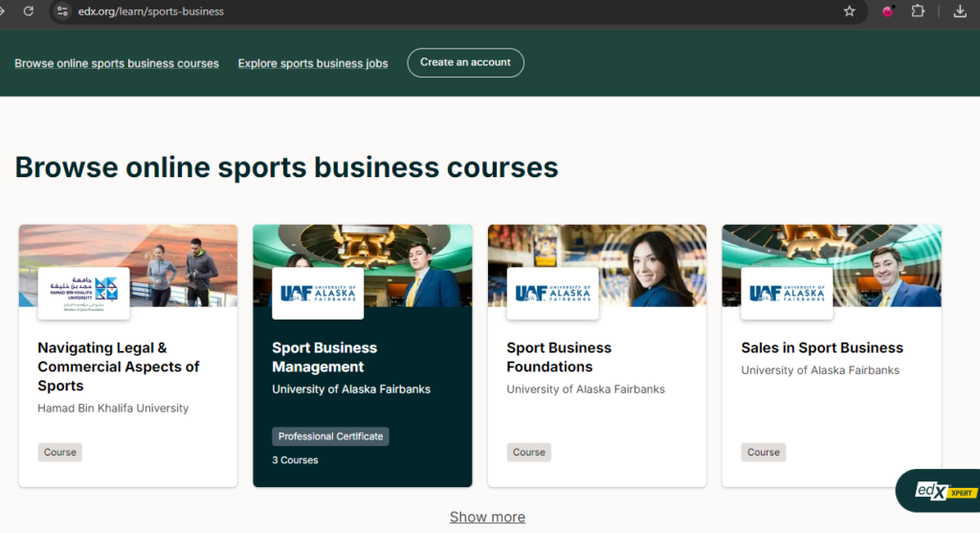The height and width of the screenshot is (533, 980).
Task: Click the 'Create an account' button
Action: (466, 62)
